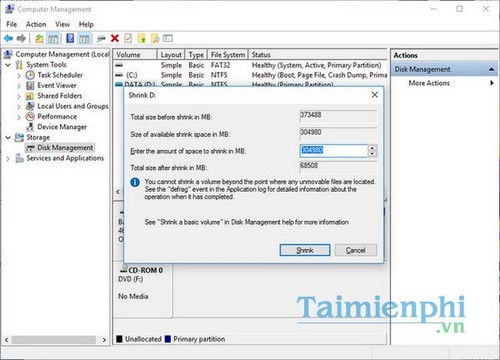This screenshot has width=500, height=360.
Task: Click the Task Scheduler clock icon
Action: tap(30, 75)
